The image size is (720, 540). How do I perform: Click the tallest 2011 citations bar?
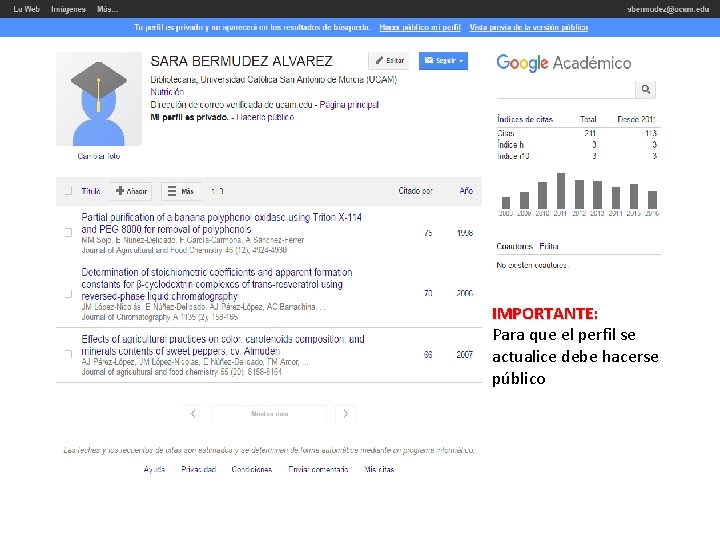tap(561, 191)
